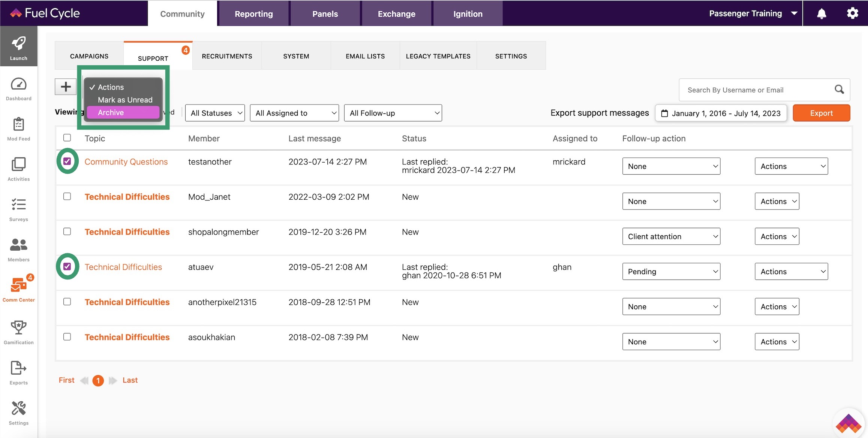Open the top-right gear settings
Image resolution: width=868 pixels, height=438 pixels.
coord(852,13)
